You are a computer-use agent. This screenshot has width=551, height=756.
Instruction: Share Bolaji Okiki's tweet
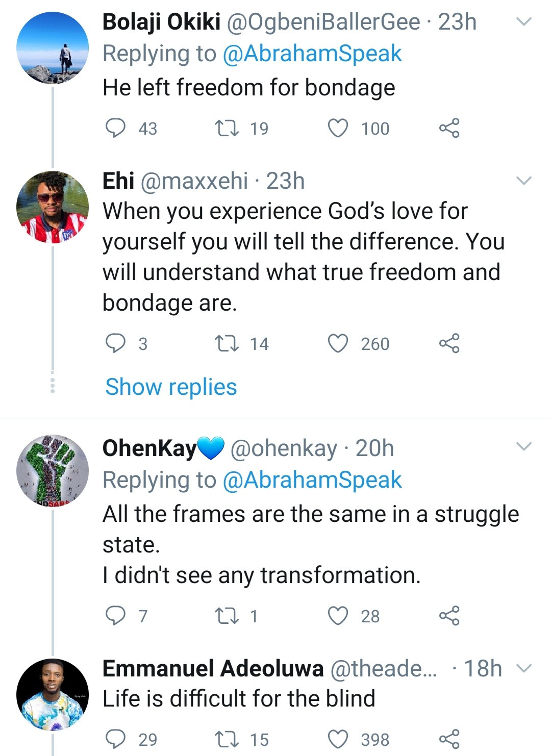point(449,128)
